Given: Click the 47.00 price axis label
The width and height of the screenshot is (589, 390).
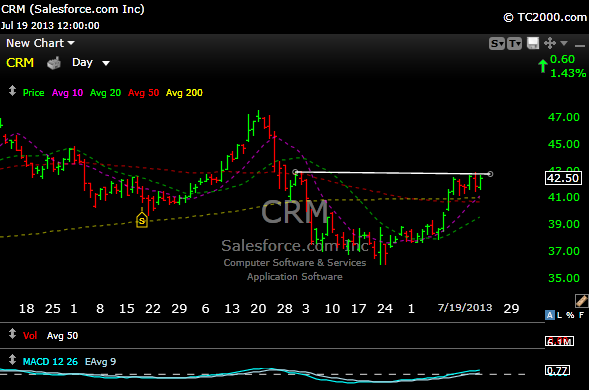Looking at the screenshot, I should point(563,117).
